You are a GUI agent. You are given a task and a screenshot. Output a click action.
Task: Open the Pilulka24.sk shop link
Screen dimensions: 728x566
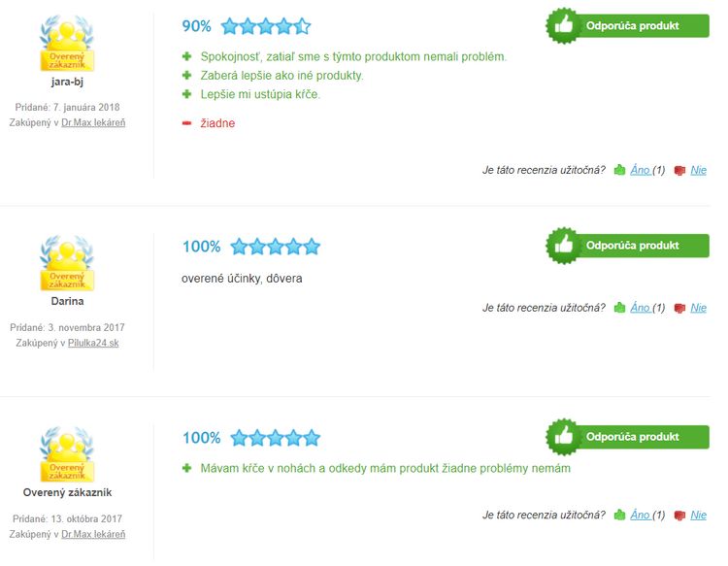pyautogui.click(x=93, y=343)
